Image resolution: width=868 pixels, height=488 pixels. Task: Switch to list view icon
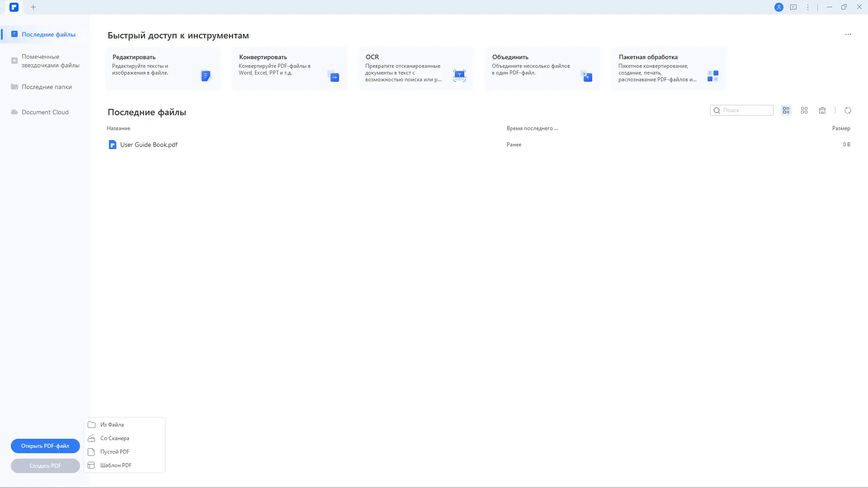click(786, 110)
